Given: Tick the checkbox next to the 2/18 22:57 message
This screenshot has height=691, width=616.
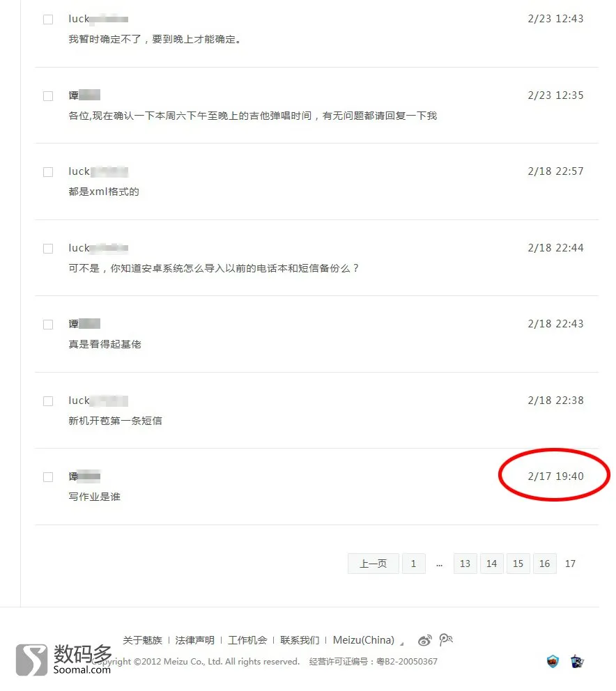Looking at the screenshot, I should 48,172.
